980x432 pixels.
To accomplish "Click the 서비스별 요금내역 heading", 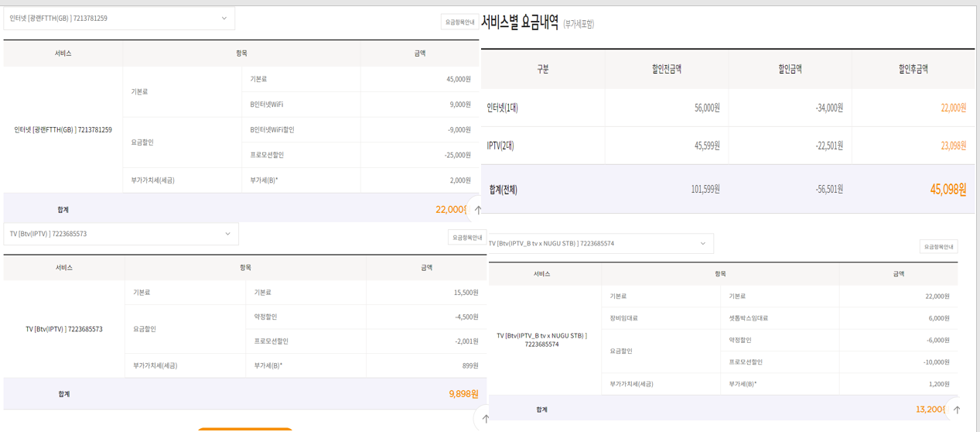I will click(520, 22).
